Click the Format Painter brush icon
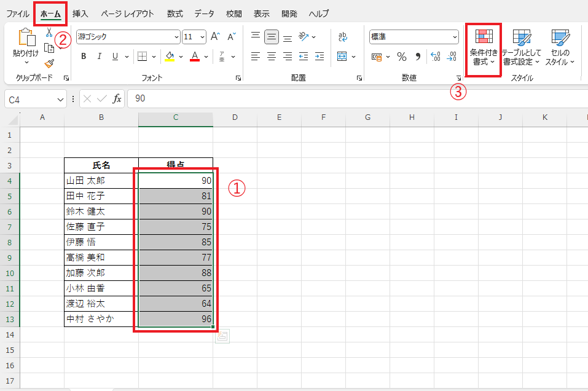The image size is (588, 391). click(49, 63)
